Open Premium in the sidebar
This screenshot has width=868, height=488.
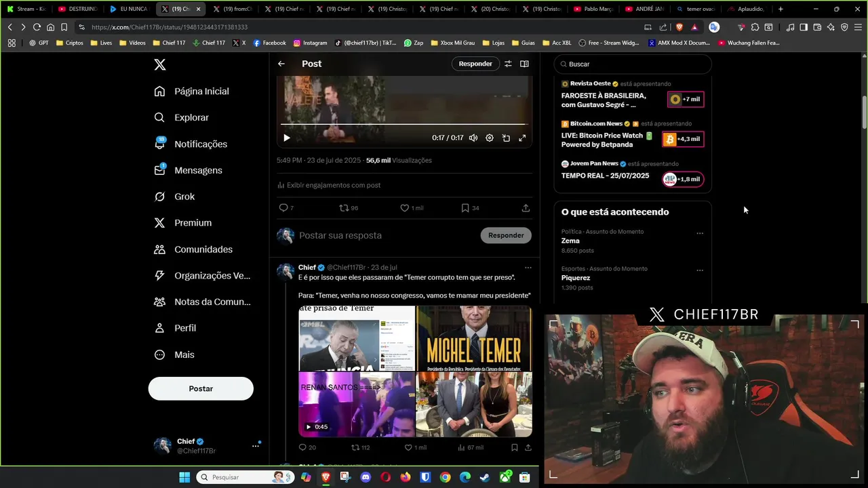click(183, 223)
